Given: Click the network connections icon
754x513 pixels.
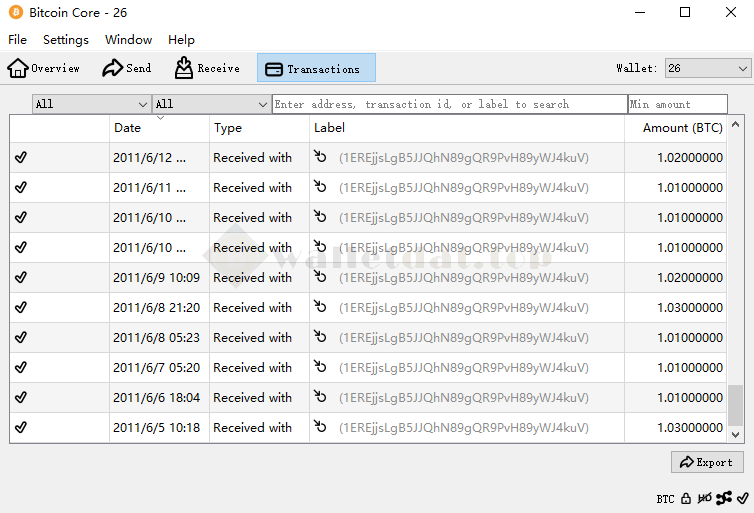Looking at the screenshot, I should (x=724, y=498).
